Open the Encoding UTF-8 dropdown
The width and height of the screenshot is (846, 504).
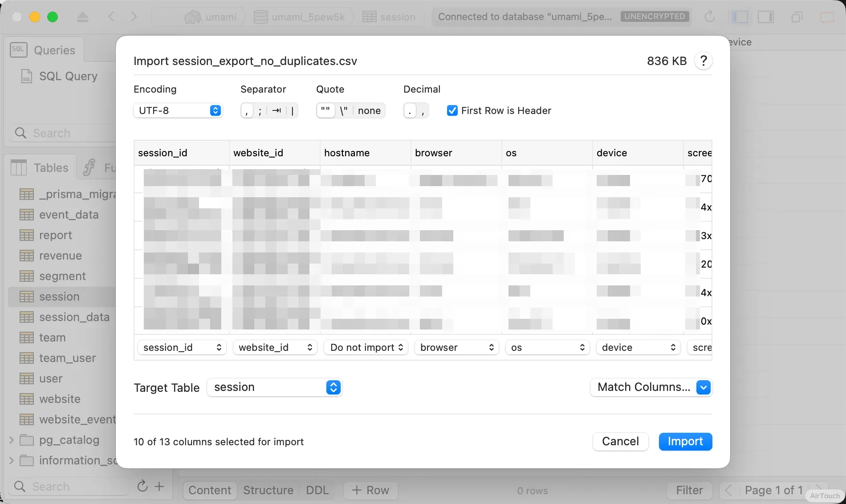[178, 111]
